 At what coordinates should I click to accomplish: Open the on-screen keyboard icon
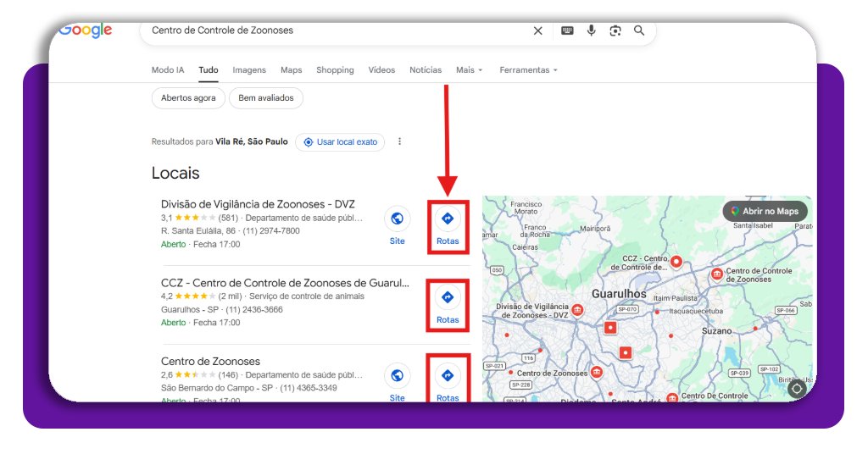(567, 30)
